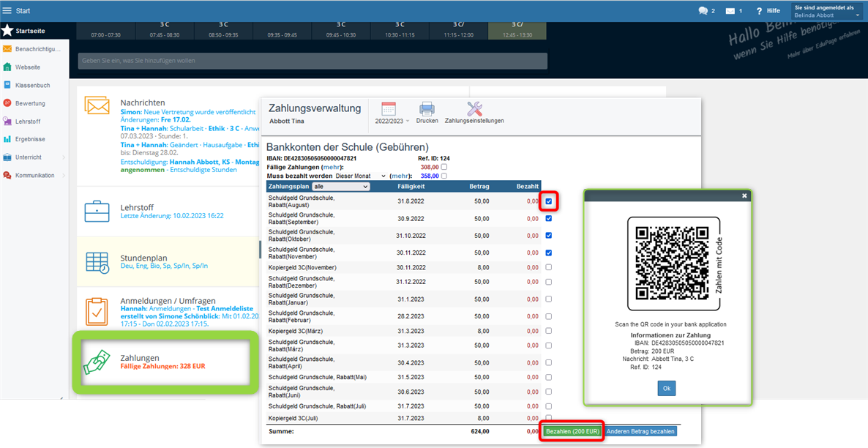The height and width of the screenshot is (448, 868).
Task: Open Webseite house icon in sidebar
Action: click(7, 67)
